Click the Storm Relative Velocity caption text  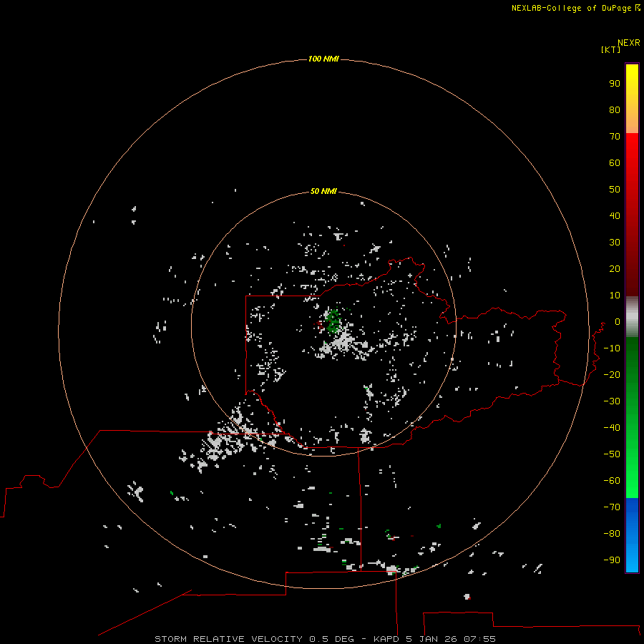point(325,639)
